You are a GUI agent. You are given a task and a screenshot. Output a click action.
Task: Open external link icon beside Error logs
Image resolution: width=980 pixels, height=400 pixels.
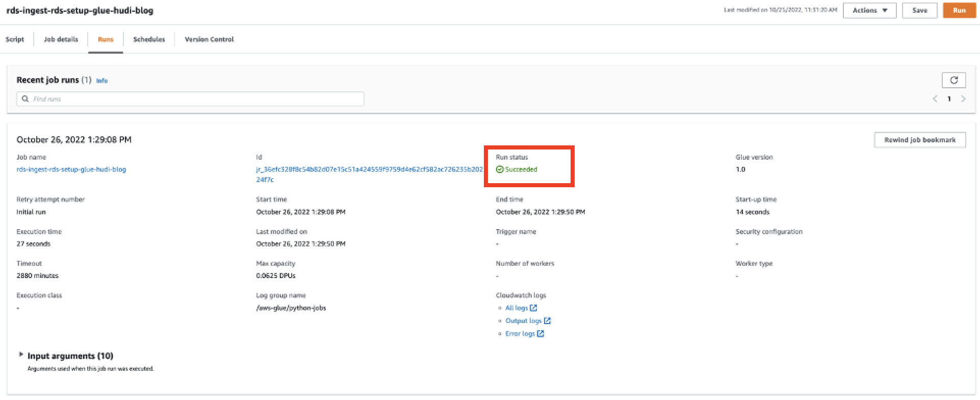(540, 334)
